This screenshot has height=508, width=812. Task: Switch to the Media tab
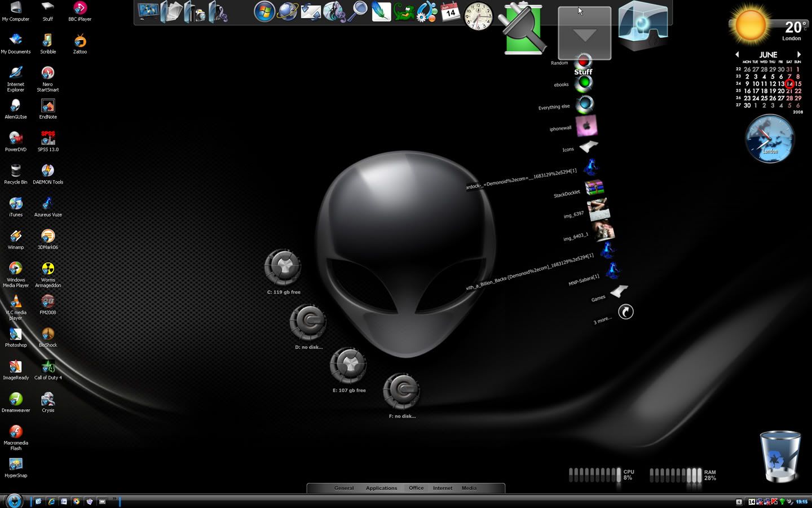coord(469,488)
